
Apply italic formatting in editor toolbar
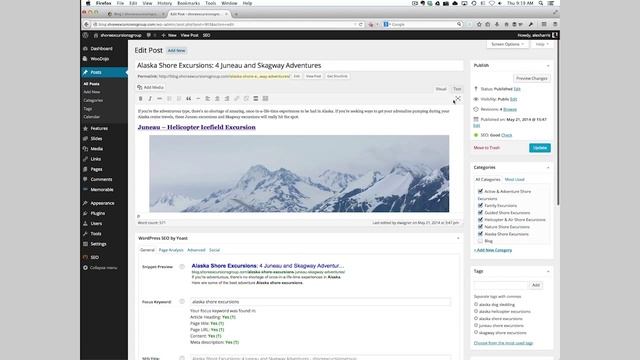coord(150,99)
